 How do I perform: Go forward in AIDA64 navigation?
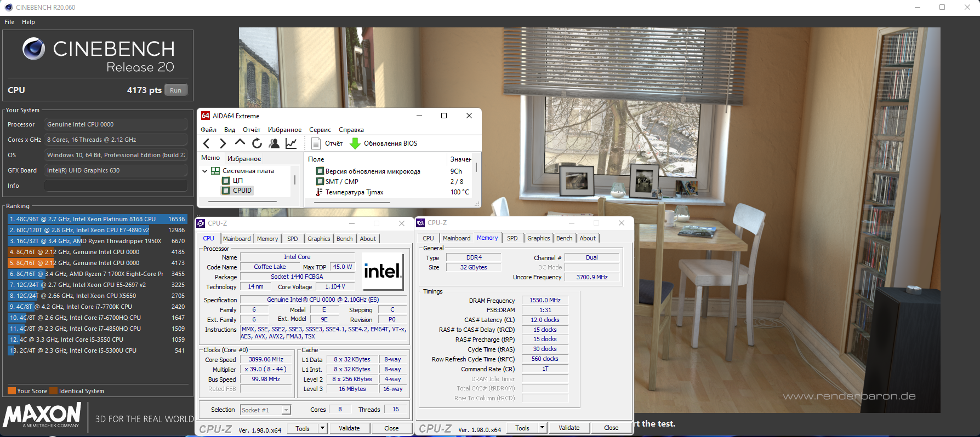[223, 143]
